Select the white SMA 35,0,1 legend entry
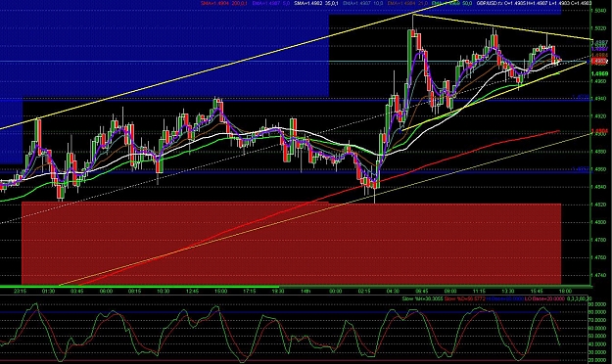Screen dimensions: 612x364 315,3
